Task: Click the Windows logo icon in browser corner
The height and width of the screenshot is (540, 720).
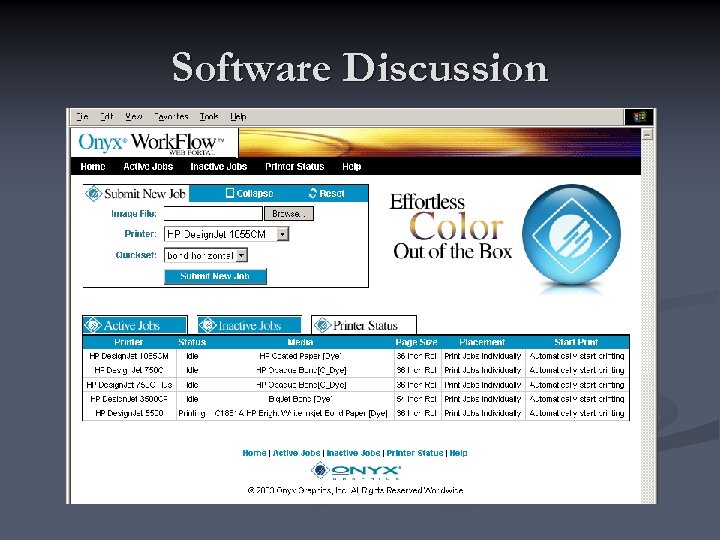Action: coord(639,117)
